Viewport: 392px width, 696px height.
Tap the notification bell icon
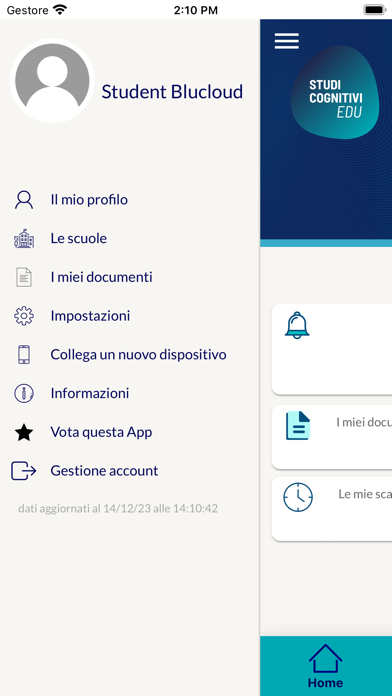297,325
